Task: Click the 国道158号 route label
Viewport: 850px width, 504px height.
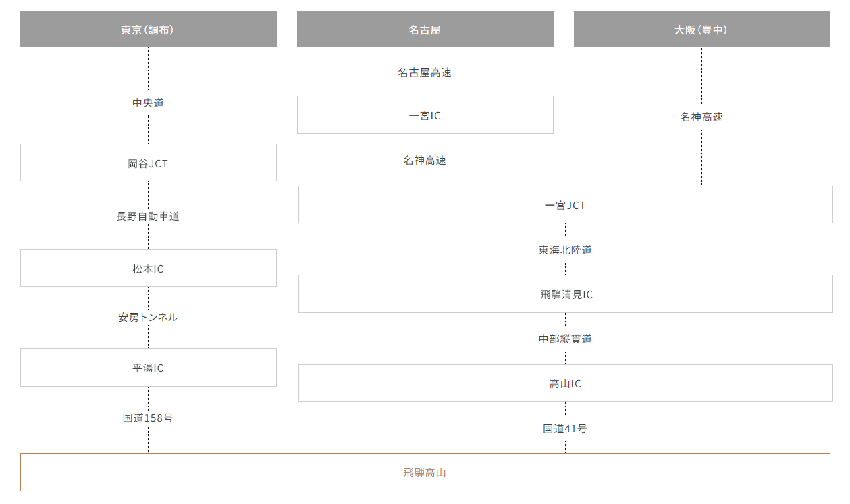Action: click(148, 418)
